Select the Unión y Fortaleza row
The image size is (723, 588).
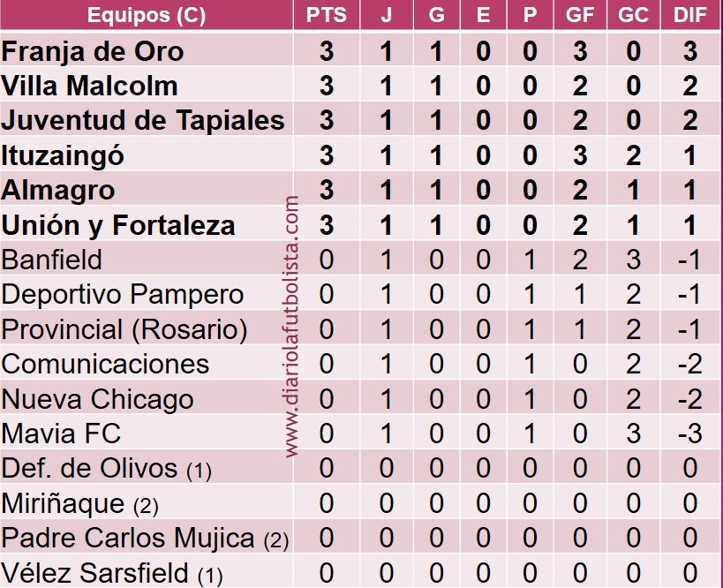tap(118, 225)
